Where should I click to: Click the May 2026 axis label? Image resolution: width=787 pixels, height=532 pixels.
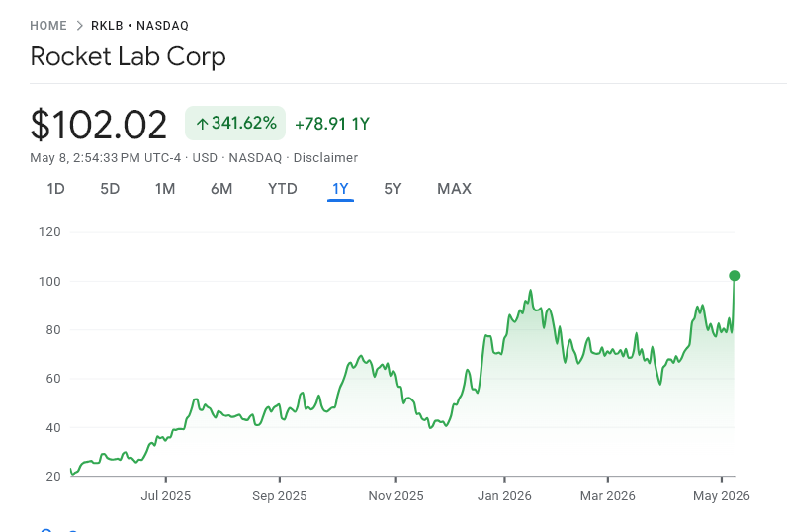point(721,496)
